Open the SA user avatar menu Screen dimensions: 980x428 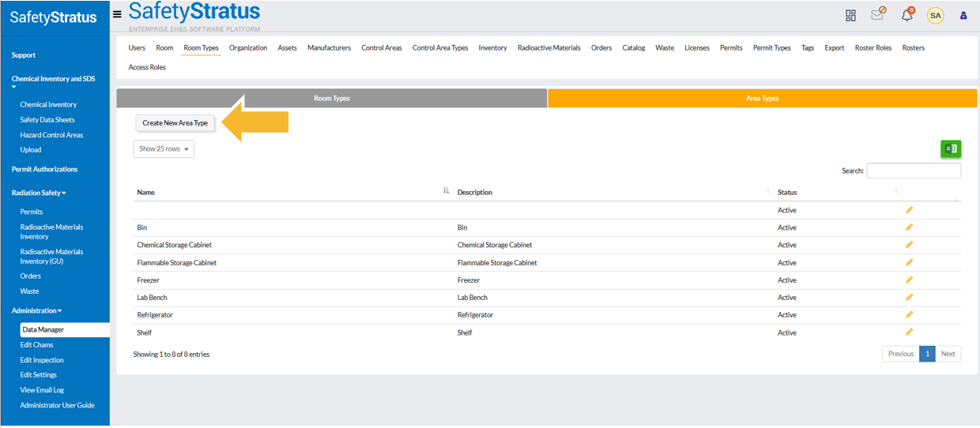tap(935, 15)
